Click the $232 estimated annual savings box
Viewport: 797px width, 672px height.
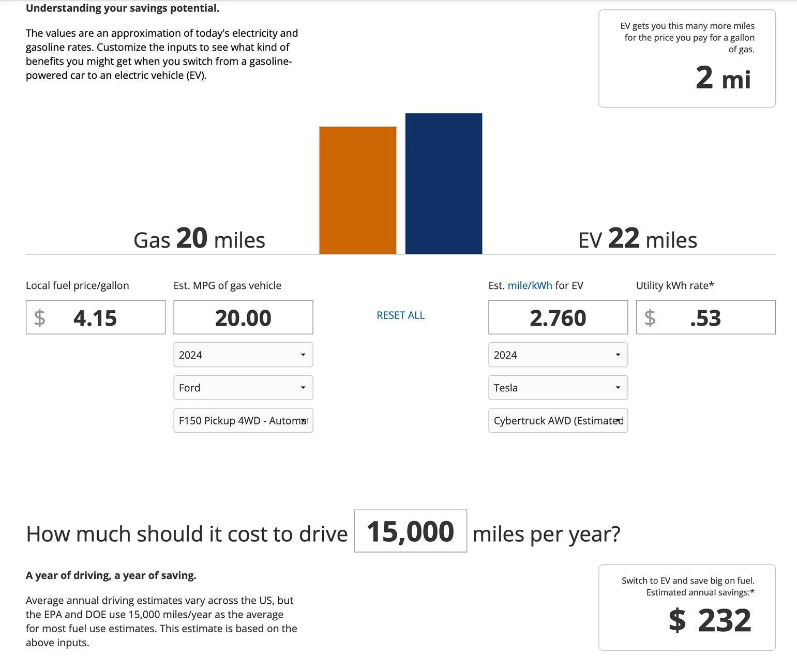click(x=687, y=607)
